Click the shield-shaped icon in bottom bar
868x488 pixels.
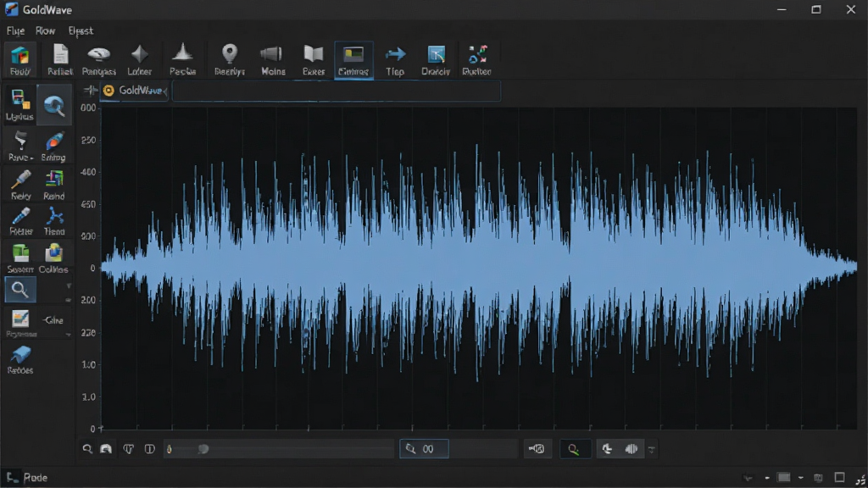click(129, 449)
